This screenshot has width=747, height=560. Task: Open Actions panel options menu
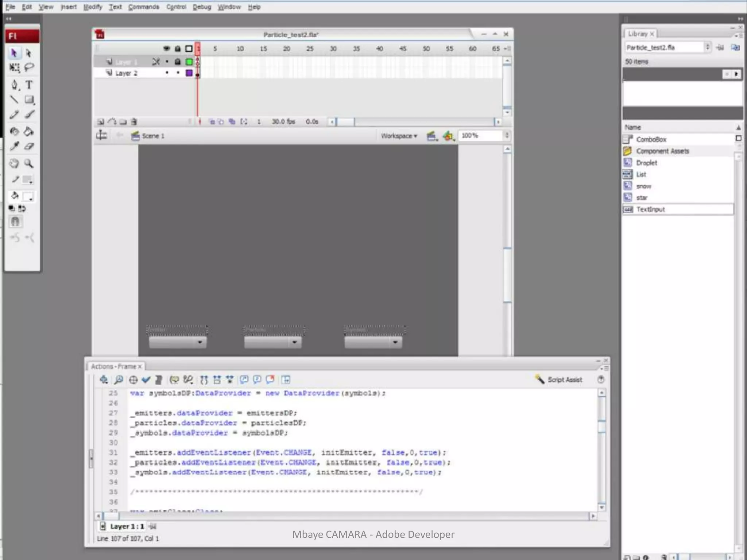pos(605,368)
